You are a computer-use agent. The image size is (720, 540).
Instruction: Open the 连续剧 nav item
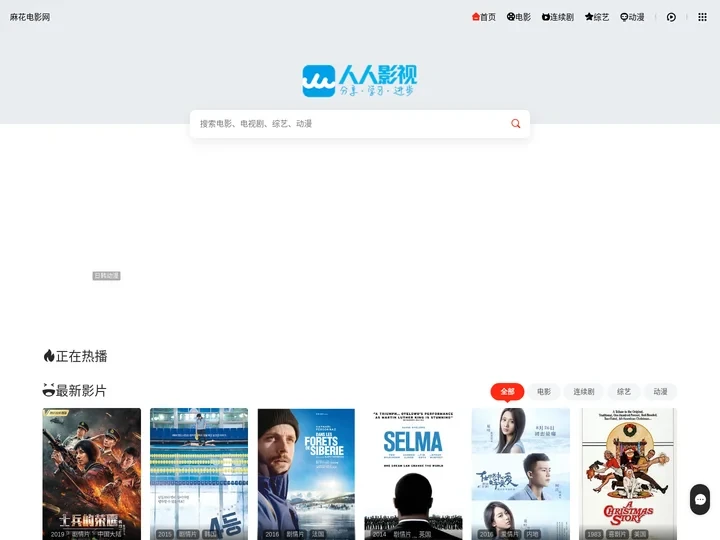click(557, 17)
